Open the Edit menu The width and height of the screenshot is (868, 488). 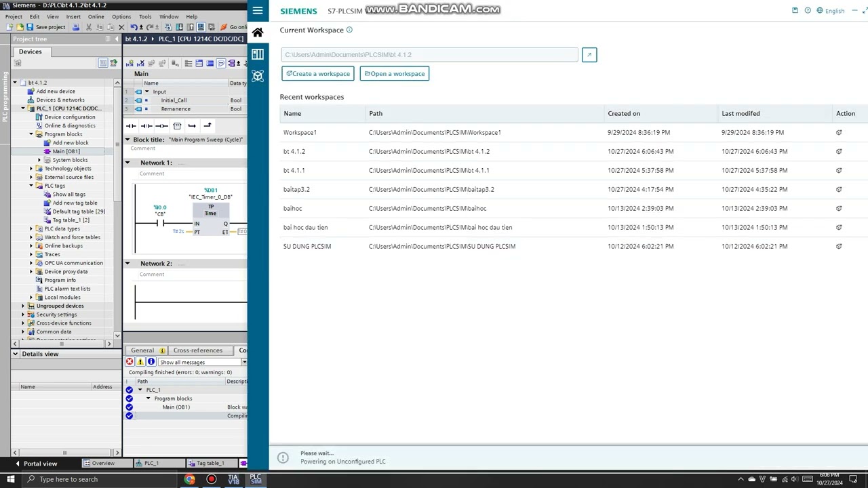(35, 17)
